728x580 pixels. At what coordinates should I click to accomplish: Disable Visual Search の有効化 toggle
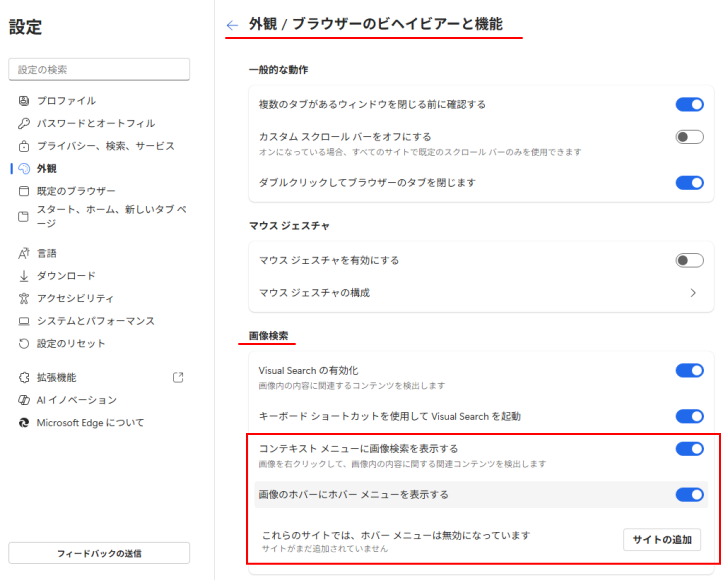(x=689, y=370)
